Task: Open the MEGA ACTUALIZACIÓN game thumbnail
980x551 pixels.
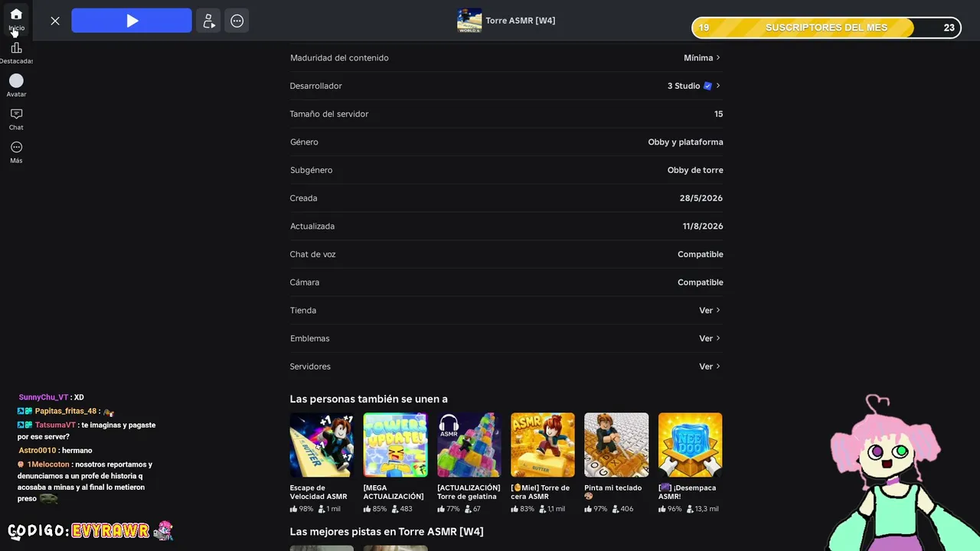Action: (395, 445)
